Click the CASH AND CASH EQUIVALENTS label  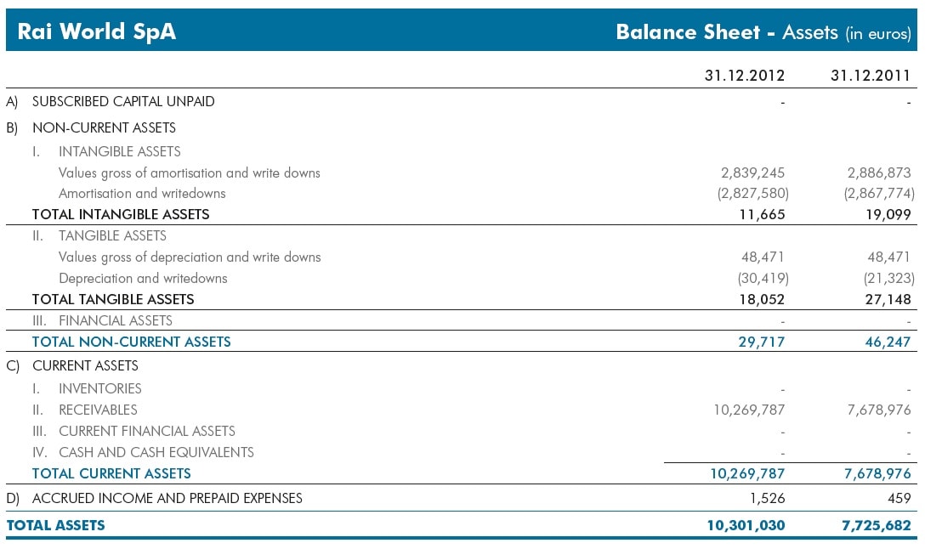[156, 452]
